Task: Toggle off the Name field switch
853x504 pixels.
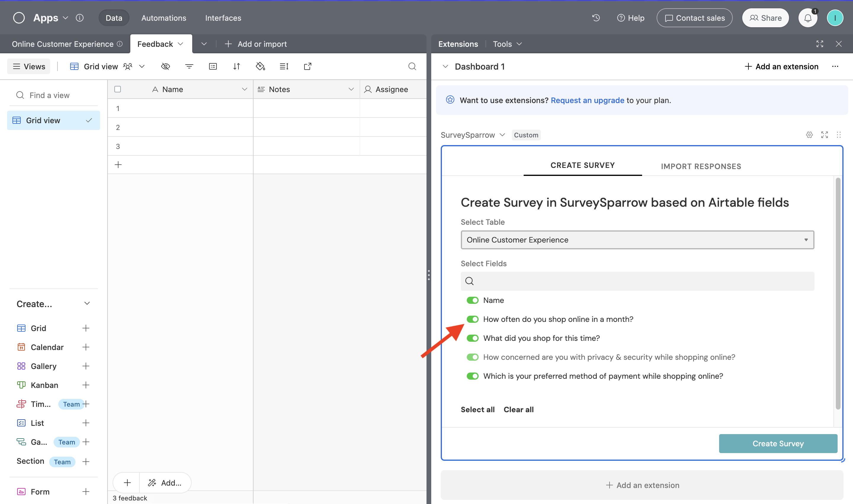Action: pos(472,300)
